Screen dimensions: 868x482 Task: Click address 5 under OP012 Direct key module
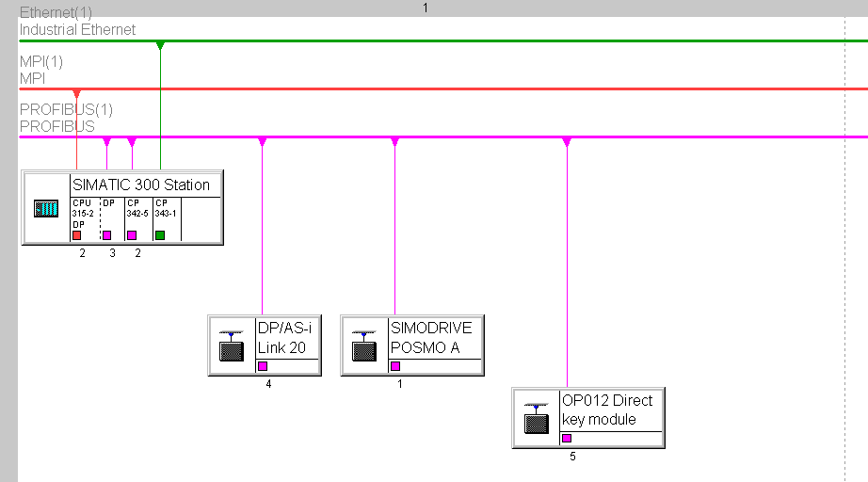pos(573,457)
